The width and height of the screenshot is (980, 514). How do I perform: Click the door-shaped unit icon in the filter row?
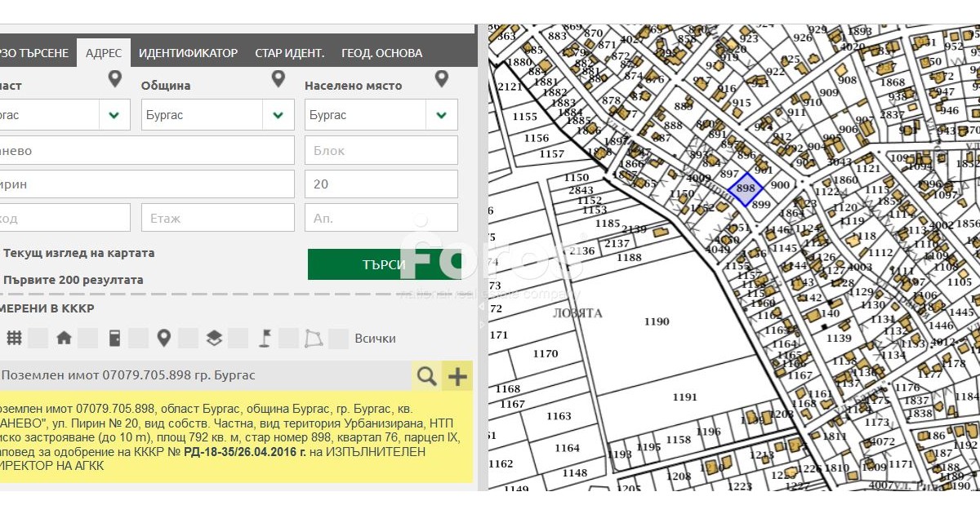click(114, 338)
